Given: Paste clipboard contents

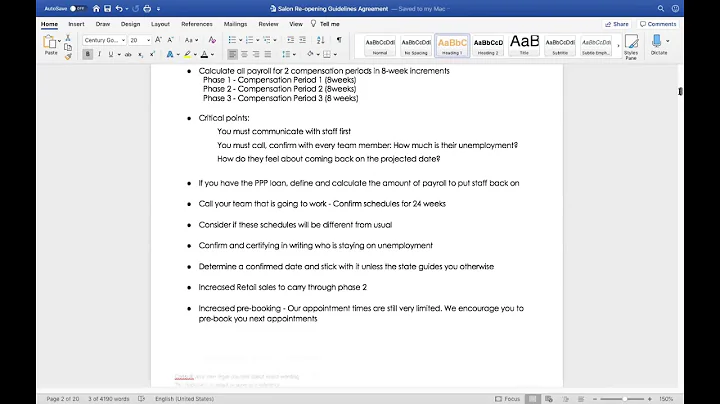Looking at the screenshot, I should pyautogui.click(x=50, y=45).
